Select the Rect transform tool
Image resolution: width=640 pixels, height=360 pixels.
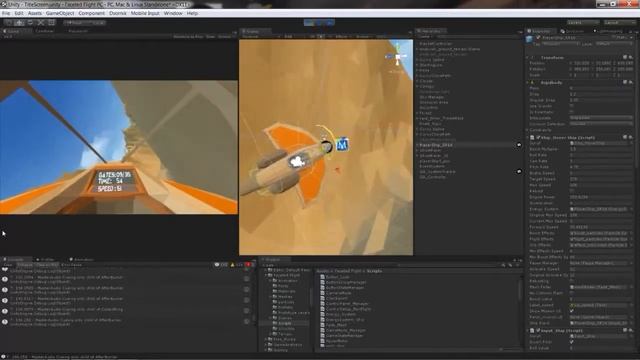51,22
